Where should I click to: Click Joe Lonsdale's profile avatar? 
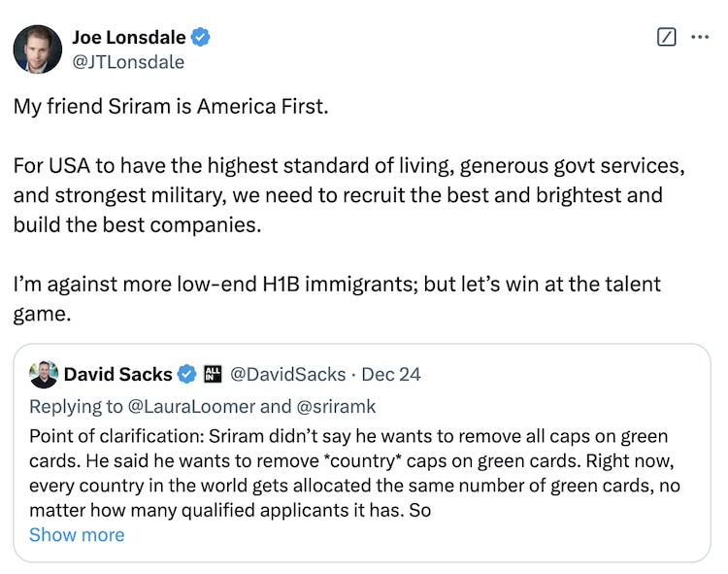(38, 50)
